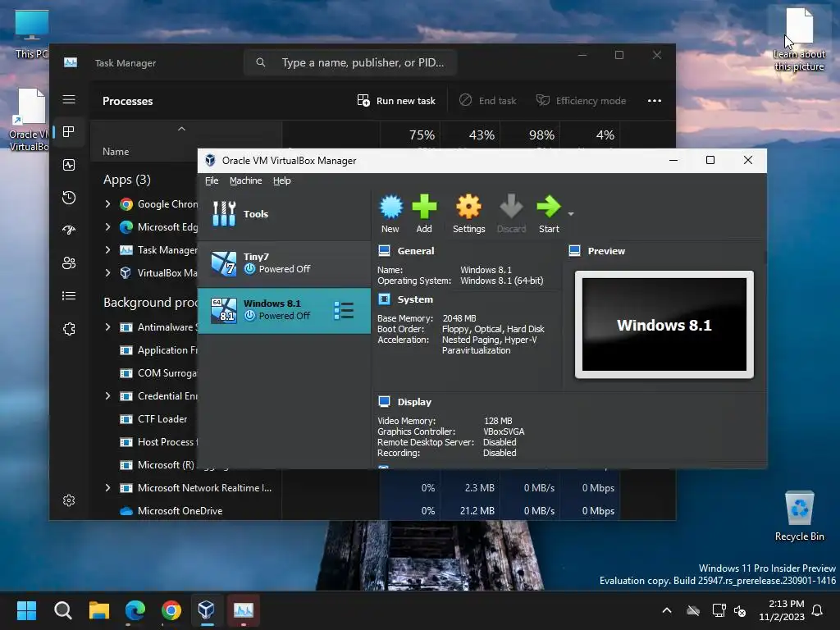Click Learn about this picture icon

[799, 39]
